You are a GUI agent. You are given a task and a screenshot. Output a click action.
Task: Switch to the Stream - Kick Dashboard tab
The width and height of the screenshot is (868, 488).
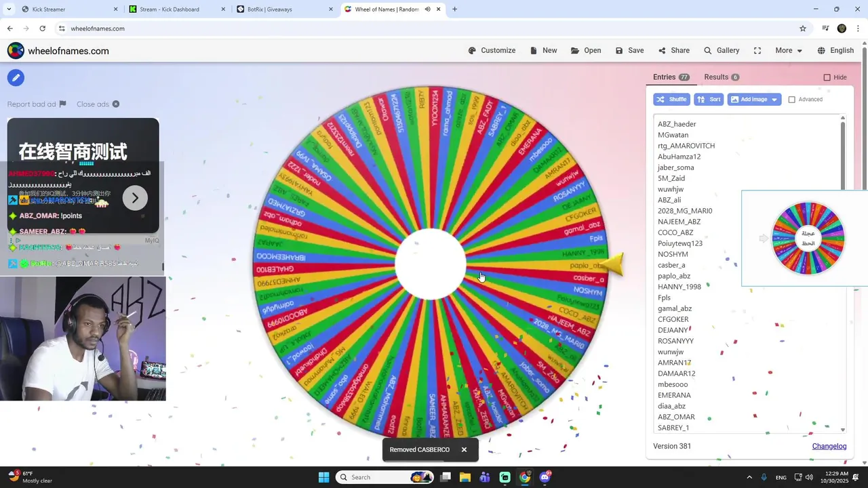pos(176,9)
